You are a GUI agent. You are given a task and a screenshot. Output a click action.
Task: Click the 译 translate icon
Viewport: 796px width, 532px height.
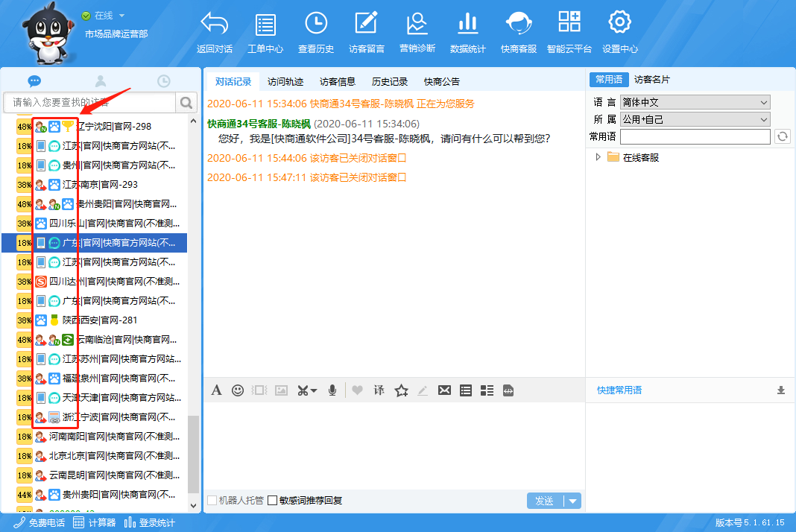pyautogui.click(x=379, y=390)
